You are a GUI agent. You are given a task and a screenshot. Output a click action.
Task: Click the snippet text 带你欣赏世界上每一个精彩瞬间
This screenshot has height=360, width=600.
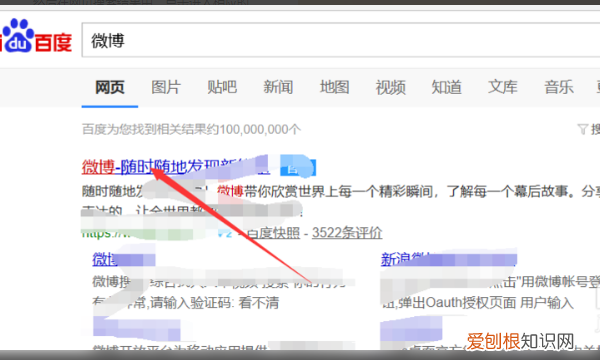coord(338,191)
